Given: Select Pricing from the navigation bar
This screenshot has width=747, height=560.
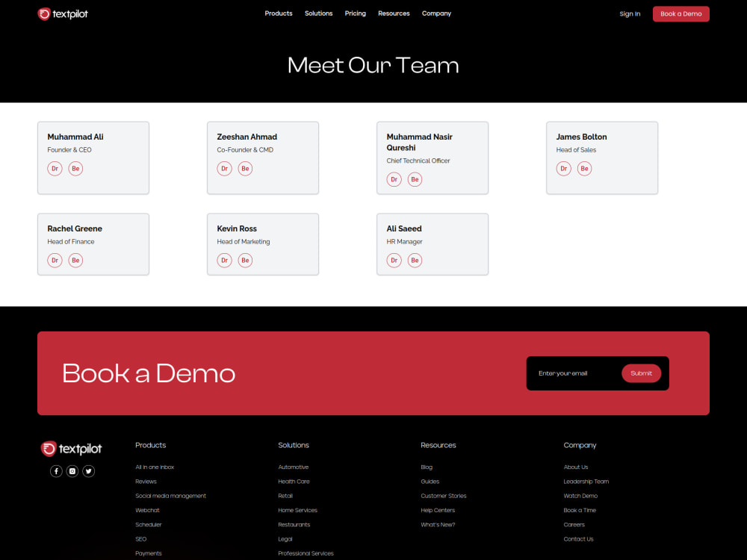Looking at the screenshot, I should [x=355, y=13].
